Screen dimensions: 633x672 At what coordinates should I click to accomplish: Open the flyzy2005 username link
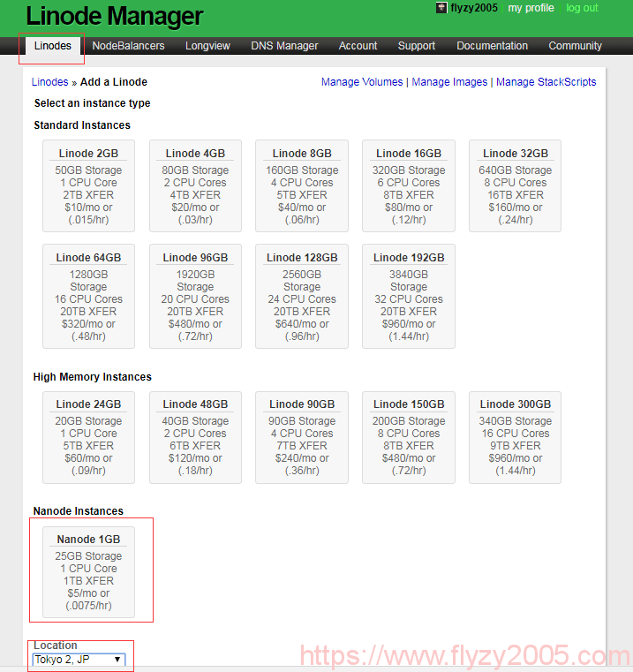(x=473, y=8)
